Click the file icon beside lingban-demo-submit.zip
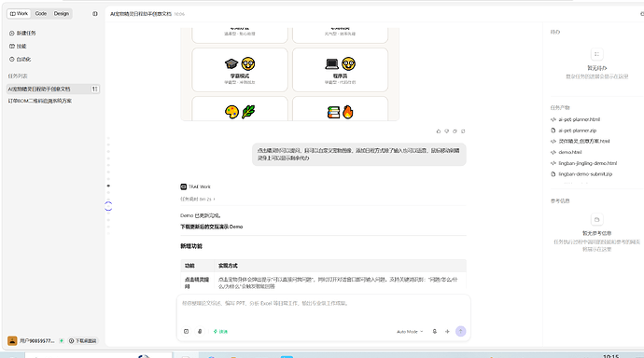This screenshot has width=644, height=358. (553, 174)
